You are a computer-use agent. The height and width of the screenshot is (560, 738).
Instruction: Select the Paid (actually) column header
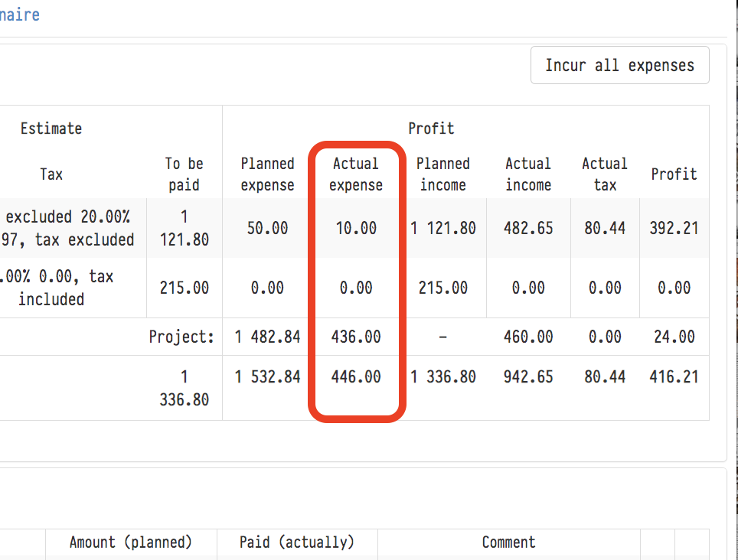pos(297,542)
